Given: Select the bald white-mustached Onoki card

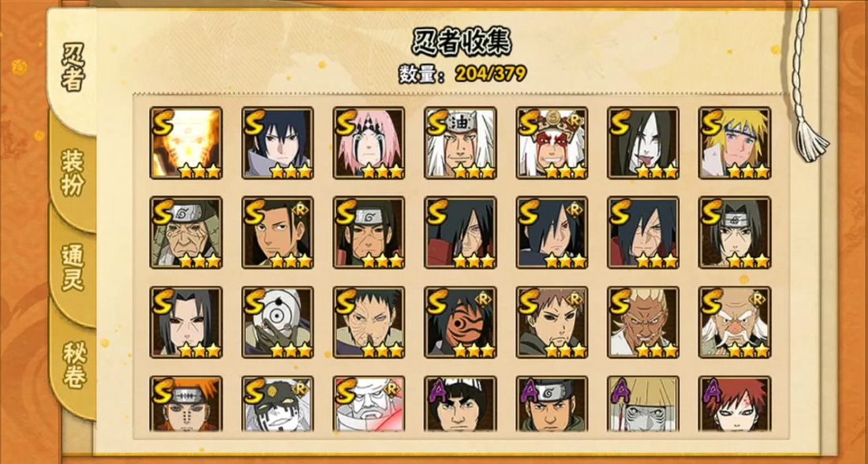Looking at the screenshot, I should coord(735,322).
